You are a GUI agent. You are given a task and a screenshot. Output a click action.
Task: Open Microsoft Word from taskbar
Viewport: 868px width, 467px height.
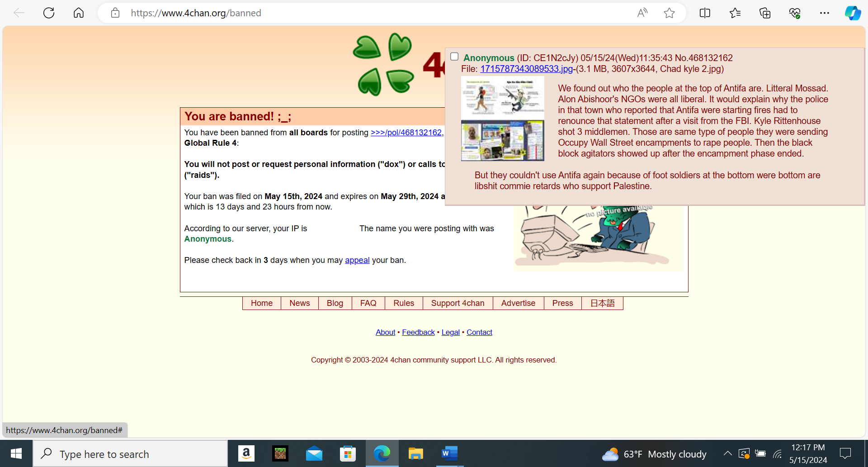pyautogui.click(x=449, y=453)
